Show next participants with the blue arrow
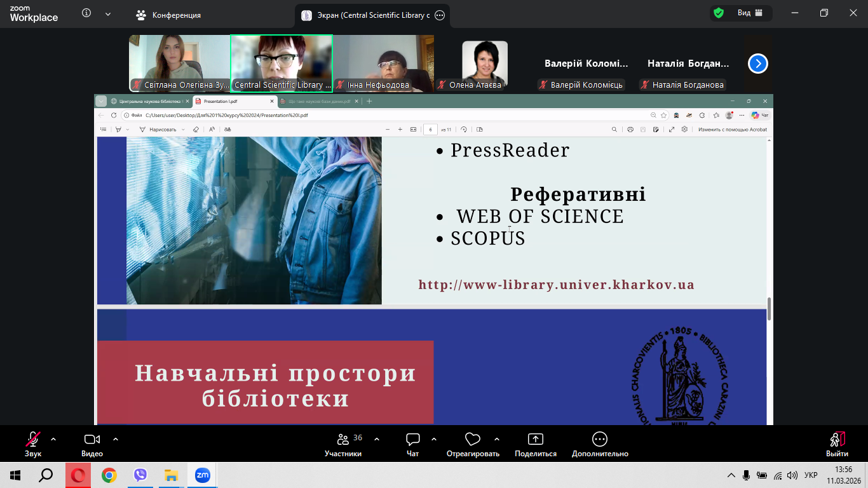The height and width of the screenshot is (488, 868). (758, 64)
